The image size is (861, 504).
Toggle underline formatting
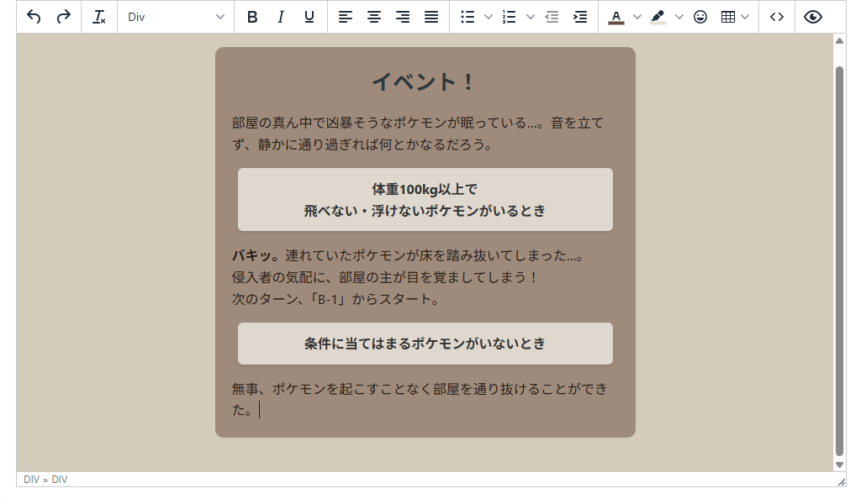(309, 17)
